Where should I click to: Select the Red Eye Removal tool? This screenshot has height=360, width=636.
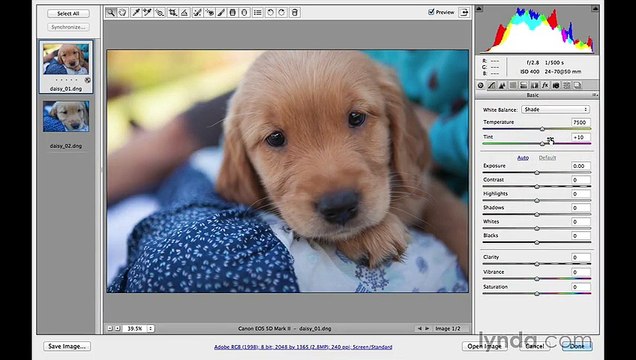pyautogui.click(x=209, y=13)
